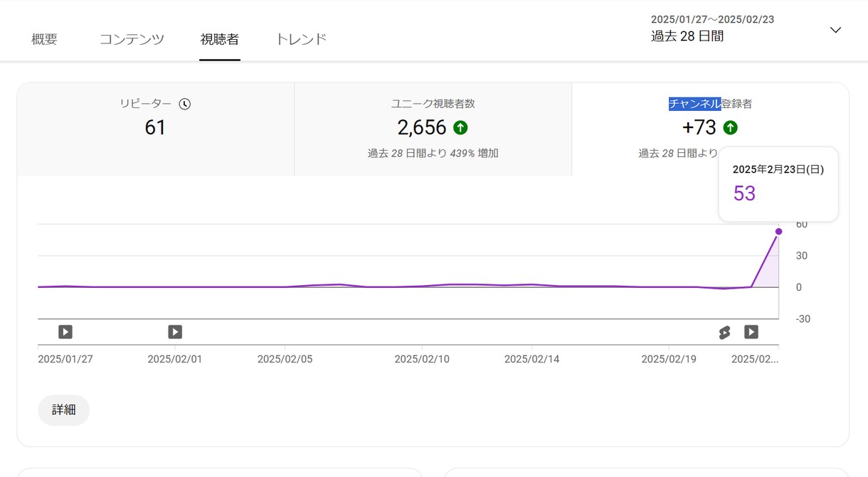The width and height of the screenshot is (868, 477).
Task: Click the value 53 in tooltip
Action: click(744, 193)
